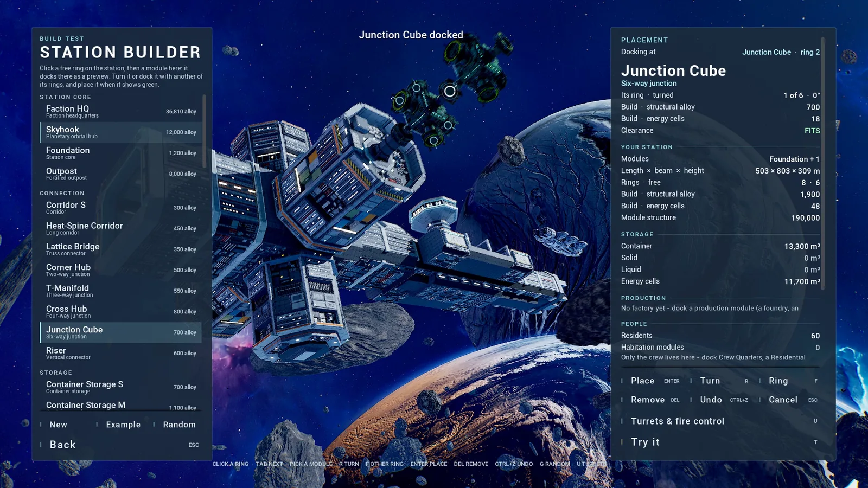The width and height of the screenshot is (868, 488).
Task: Select the Lattice Bridge truss connector
Action: [120, 249]
